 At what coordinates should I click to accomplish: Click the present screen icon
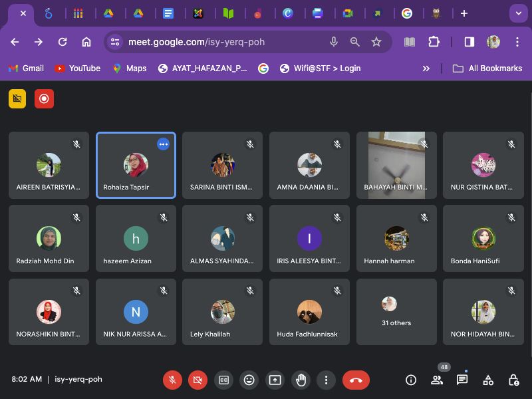click(x=275, y=380)
